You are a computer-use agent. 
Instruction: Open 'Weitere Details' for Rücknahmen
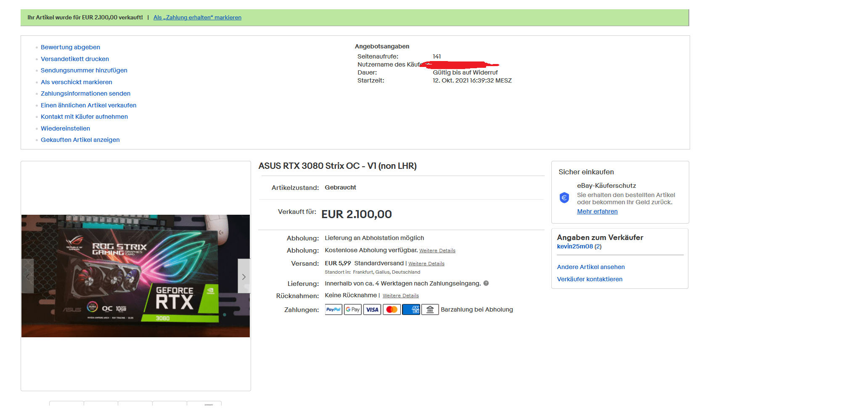(401, 296)
